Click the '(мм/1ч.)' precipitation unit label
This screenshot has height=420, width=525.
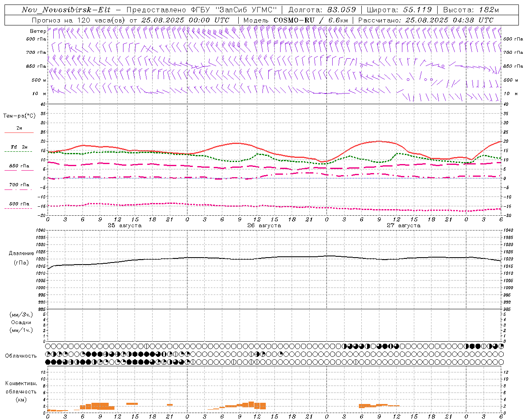[21, 330]
